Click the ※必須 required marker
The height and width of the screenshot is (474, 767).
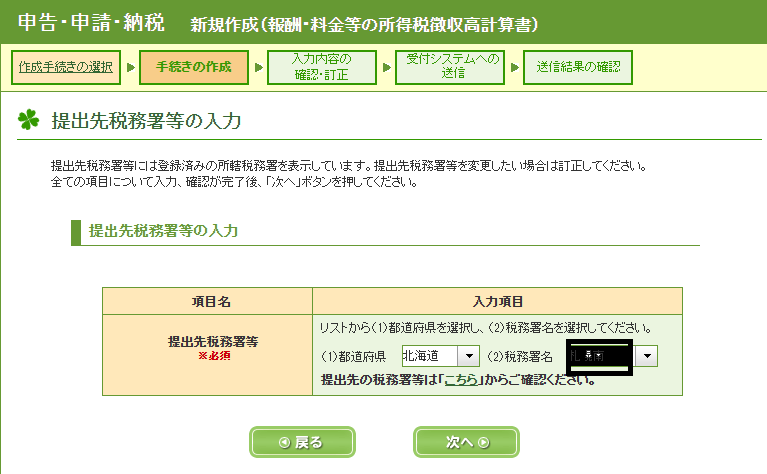tap(213, 356)
